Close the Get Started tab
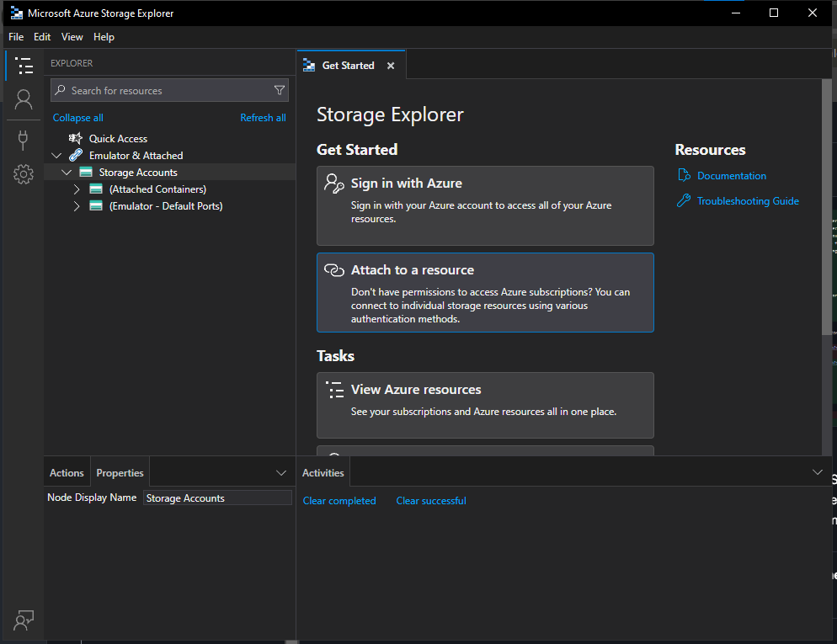This screenshot has width=837, height=644. point(391,66)
